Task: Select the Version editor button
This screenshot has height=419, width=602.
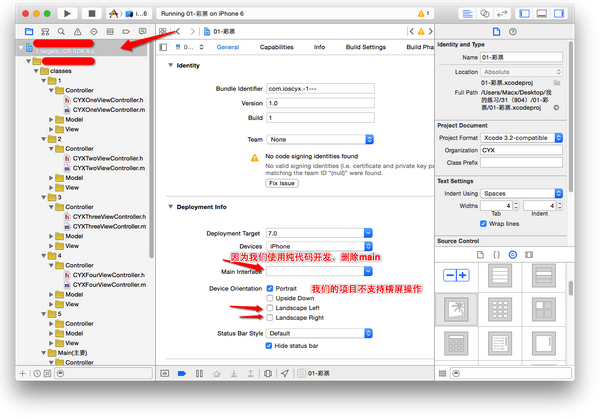Action: click(502, 14)
